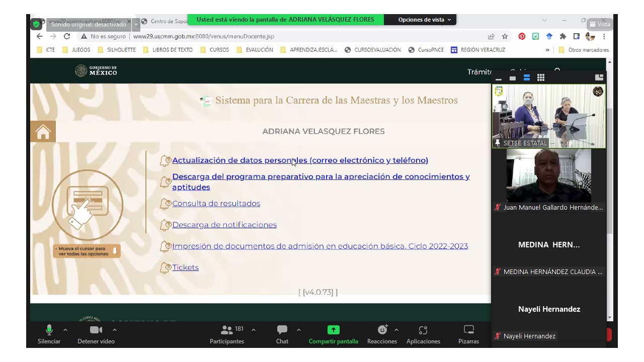
Task: Expand arrow next to Chat
Action: (298, 330)
